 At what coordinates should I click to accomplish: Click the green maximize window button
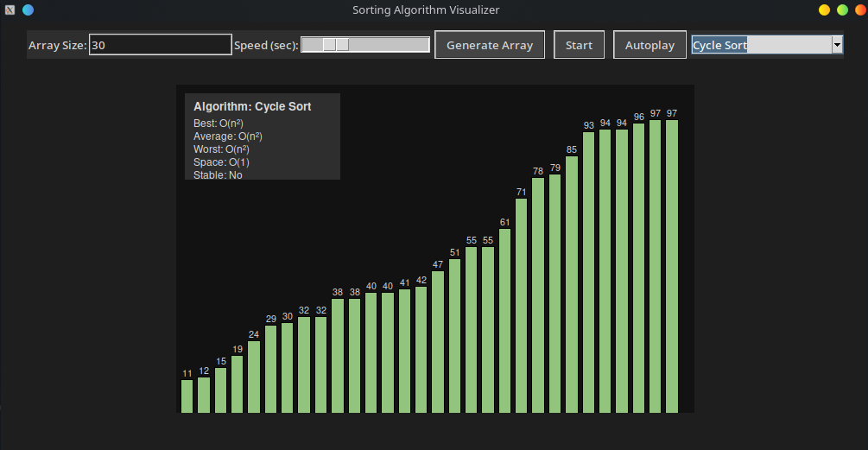coord(843,10)
